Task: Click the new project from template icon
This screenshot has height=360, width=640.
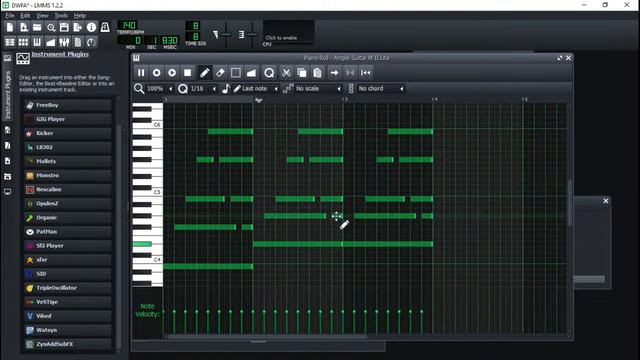Action: pos(24,27)
